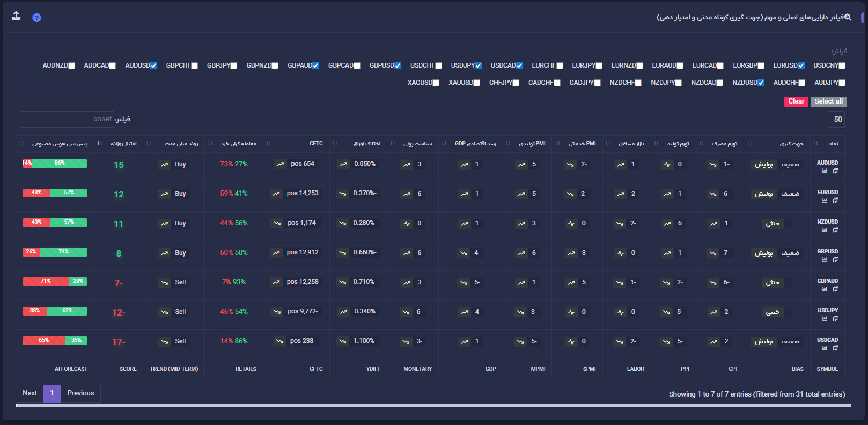Screen dimensions: 868x425
Task: Select page 1 in pagination
Action: (52, 393)
